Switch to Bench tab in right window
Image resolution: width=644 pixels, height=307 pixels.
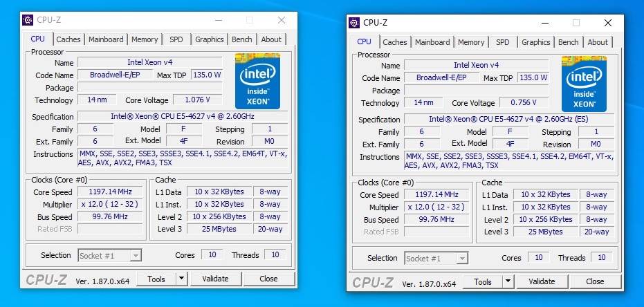click(x=569, y=42)
